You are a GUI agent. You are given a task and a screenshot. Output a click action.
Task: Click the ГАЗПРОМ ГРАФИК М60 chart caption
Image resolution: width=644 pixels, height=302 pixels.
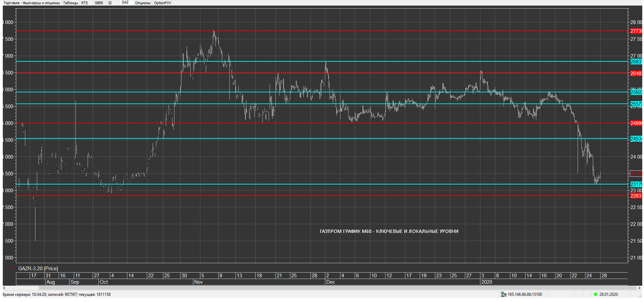click(389, 231)
